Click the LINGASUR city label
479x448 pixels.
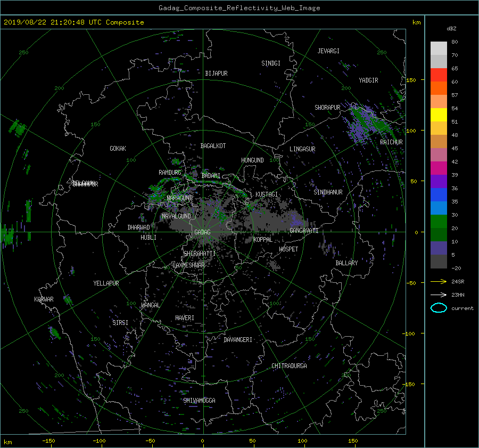[x=302, y=149]
